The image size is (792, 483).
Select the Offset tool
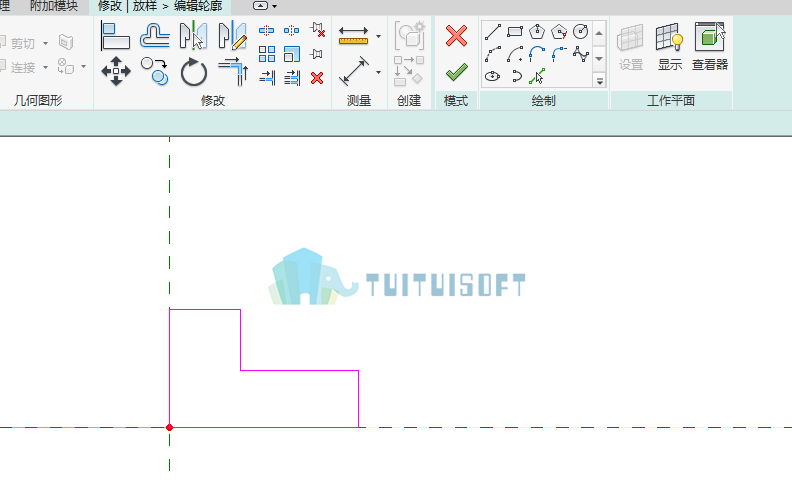tap(155, 36)
